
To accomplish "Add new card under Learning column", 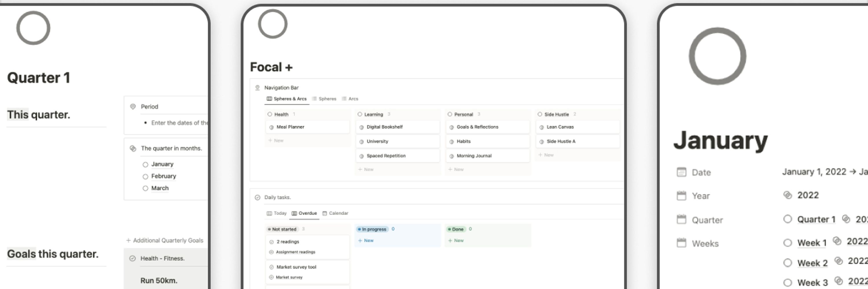I will tap(366, 170).
